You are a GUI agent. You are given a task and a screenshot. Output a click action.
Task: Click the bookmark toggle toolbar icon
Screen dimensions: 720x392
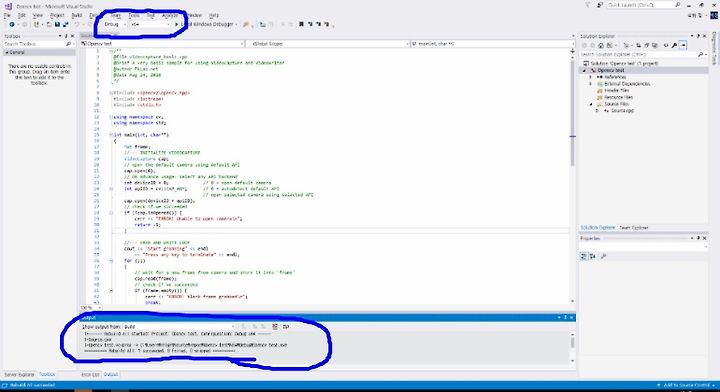(301, 24)
